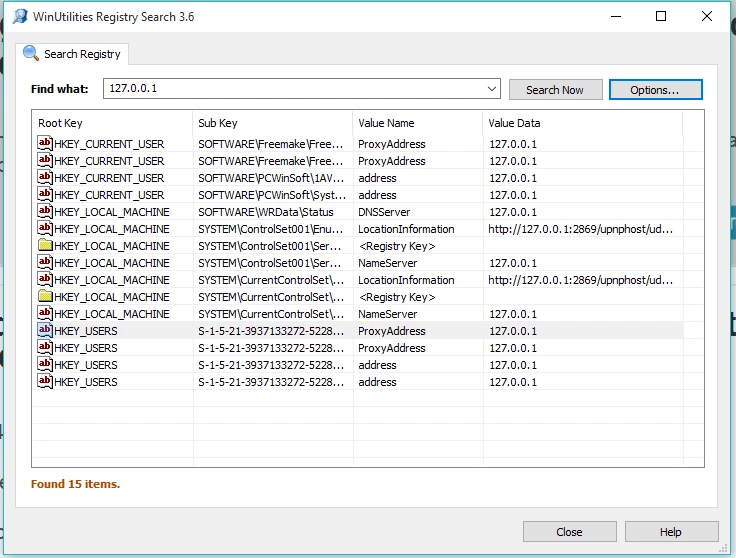Click the Search Now button
Viewport: 736px width, 558px height.
555,90
